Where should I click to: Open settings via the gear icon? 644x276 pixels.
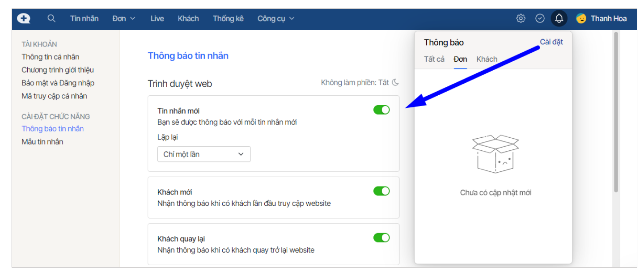(521, 18)
